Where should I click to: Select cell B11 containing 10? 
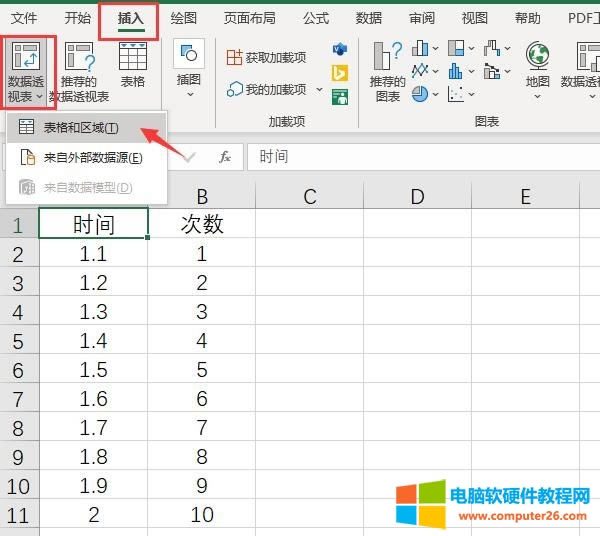(201, 515)
